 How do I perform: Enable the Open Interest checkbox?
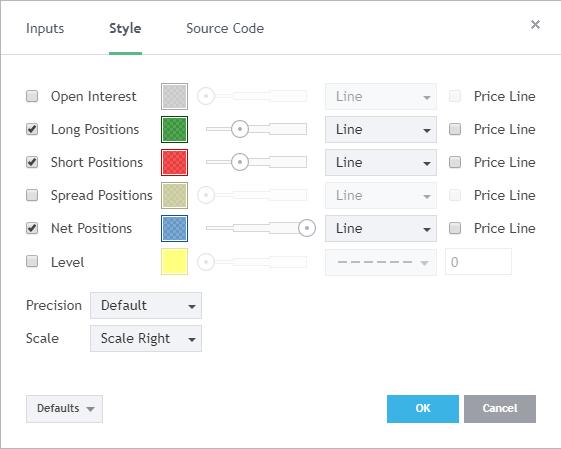[x=32, y=96]
